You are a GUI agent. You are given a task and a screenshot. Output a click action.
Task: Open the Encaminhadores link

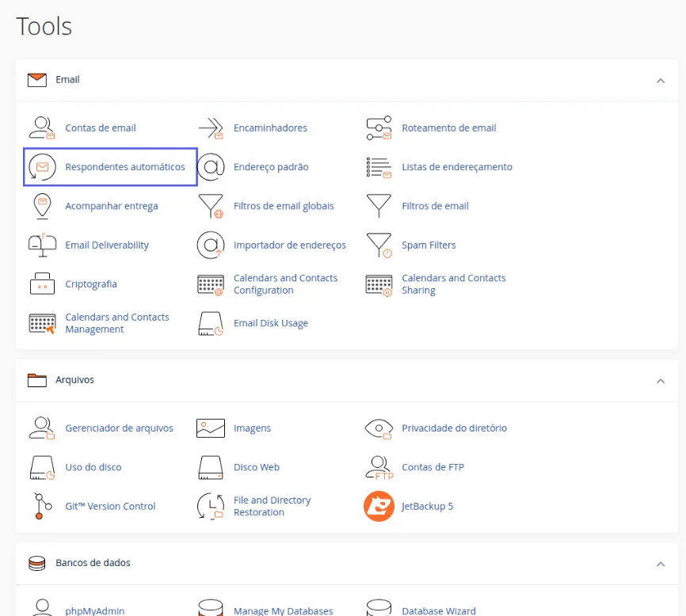coord(270,128)
